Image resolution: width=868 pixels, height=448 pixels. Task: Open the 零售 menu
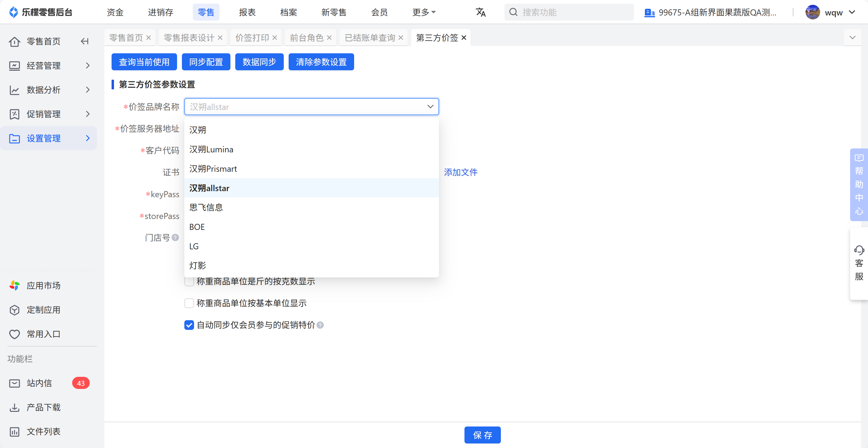(206, 12)
